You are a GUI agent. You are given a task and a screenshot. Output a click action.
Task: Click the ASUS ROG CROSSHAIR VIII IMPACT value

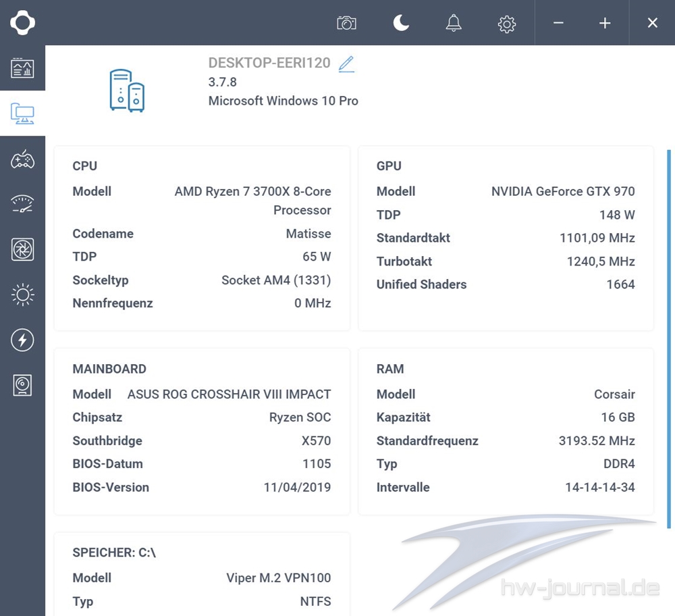click(229, 394)
